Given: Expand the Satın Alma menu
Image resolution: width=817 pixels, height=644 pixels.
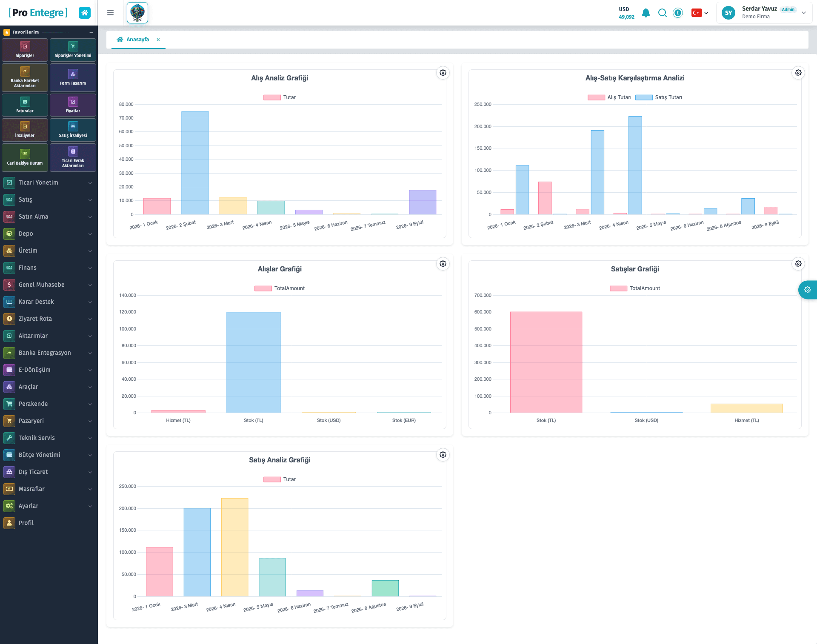Looking at the screenshot, I should (49, 217).
